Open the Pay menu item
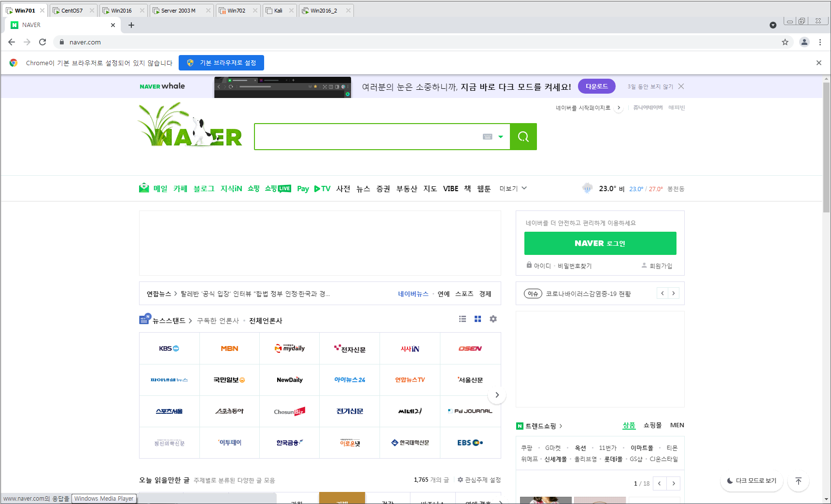Screen dimensions: 831x504 click(x=303, y=188)
